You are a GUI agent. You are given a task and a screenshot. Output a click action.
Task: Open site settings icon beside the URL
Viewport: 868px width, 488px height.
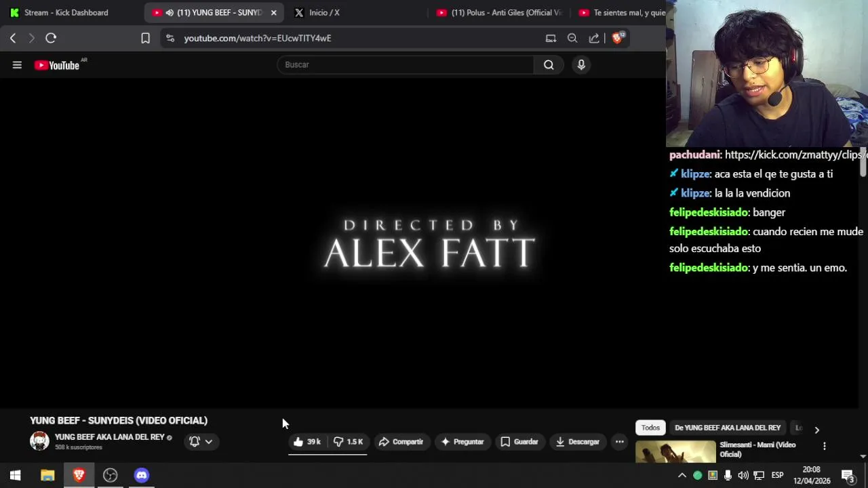click(170, 39)
